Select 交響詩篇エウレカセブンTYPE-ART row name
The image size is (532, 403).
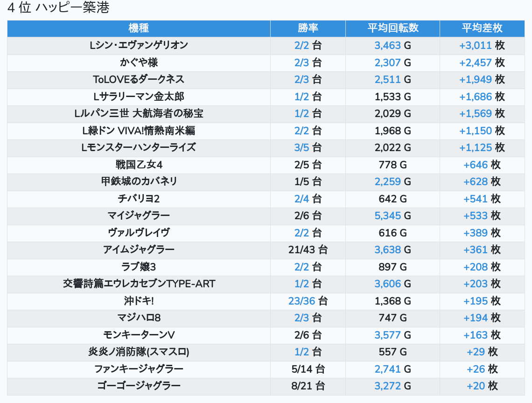tap(139, 284)
